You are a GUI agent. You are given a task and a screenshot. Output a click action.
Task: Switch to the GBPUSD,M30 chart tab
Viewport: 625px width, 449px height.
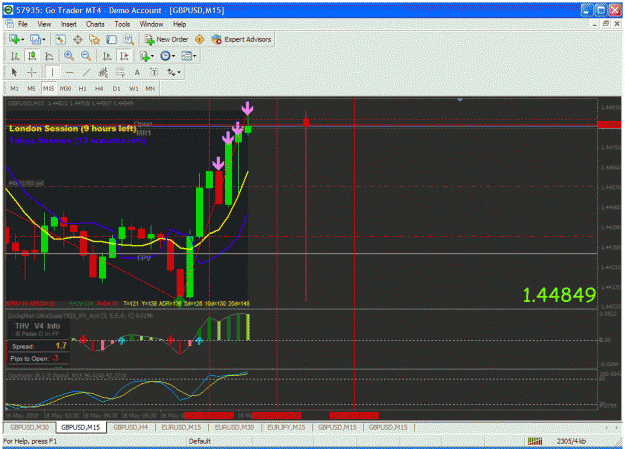coord(29,427)
